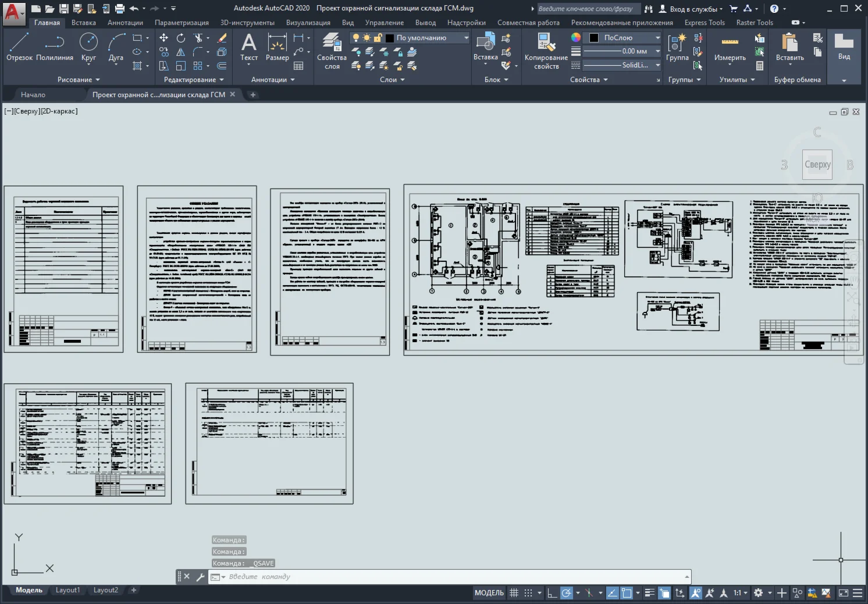
Task: Toggle drawing grid display
Action: 514,593
